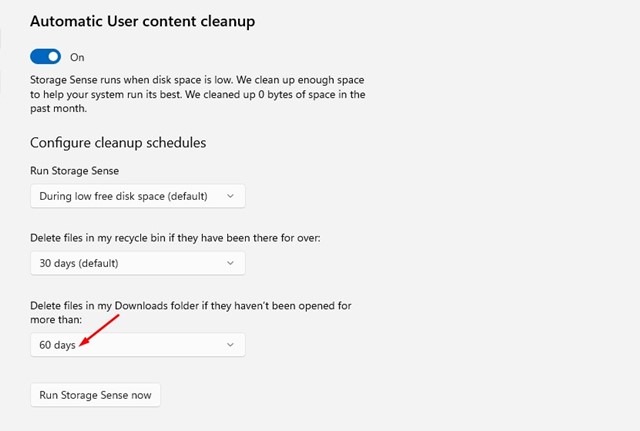Image resolution: width=640 pixels, height=431 pixels.
Task: Open the "60 days" Downloads dropdown
Action: click(x=138, y=345)
